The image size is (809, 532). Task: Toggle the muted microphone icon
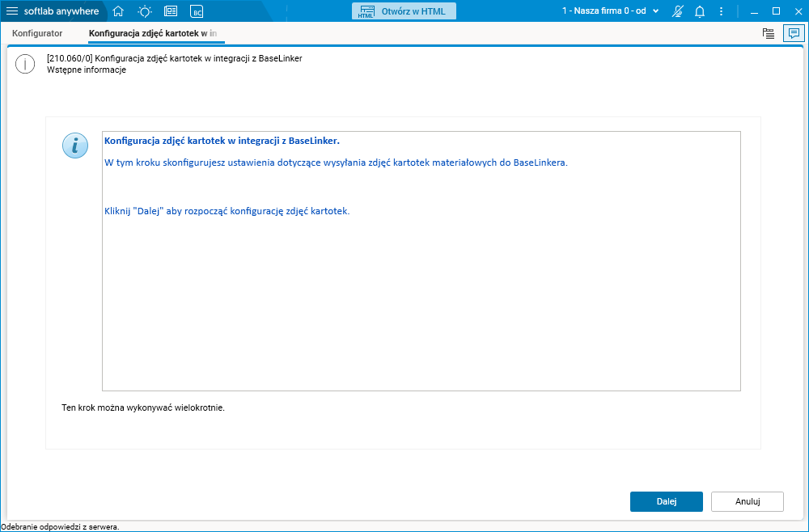(678, 11)
